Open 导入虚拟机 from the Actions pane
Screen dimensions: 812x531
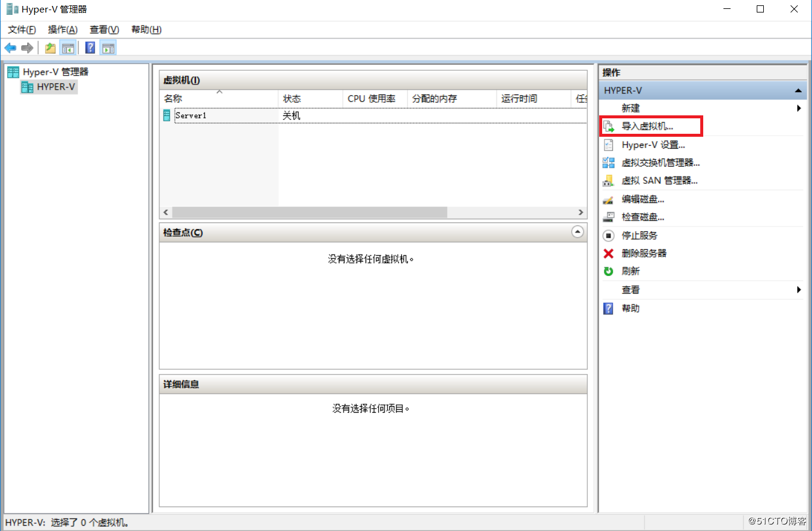[649, 126]
